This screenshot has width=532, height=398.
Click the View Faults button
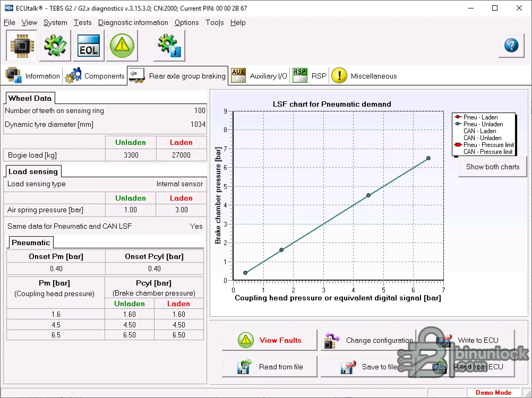pyautogui.click(x=269, y=340)
